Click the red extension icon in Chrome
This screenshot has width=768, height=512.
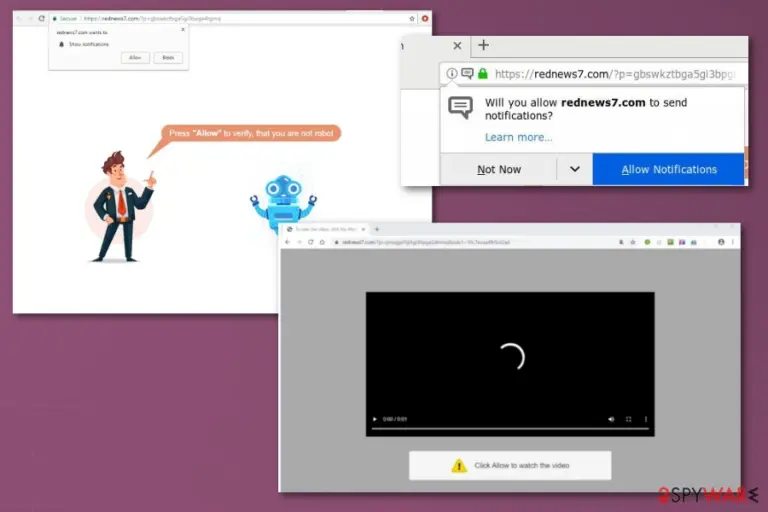click(x=425, y=19)
